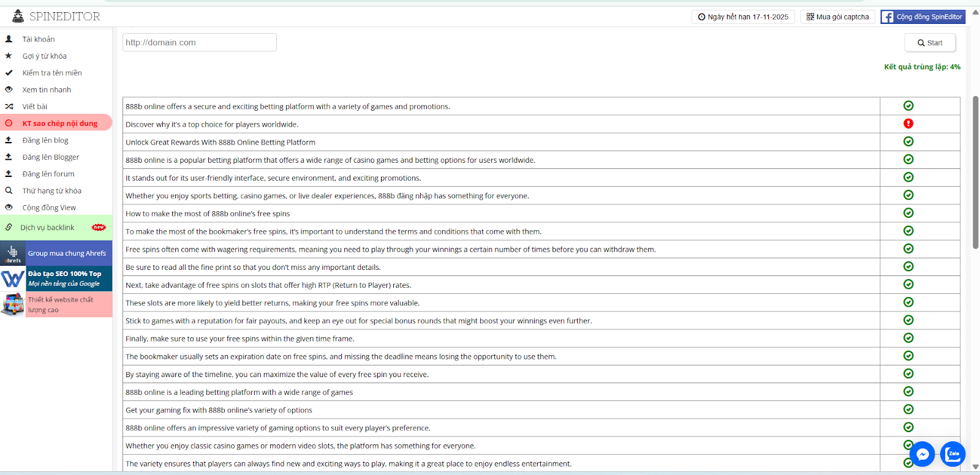Open Đăng lên Blogger page
This screenshot has height=475, width=980.
click(51, 157)
